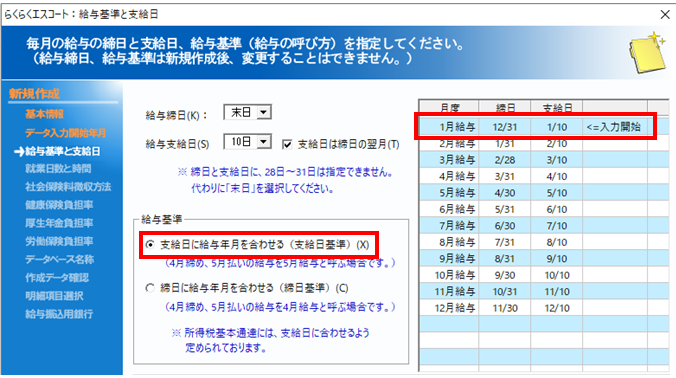Click the 支給日 column header
The height and width of the screenshot is (378, 676).
point(557,107)
